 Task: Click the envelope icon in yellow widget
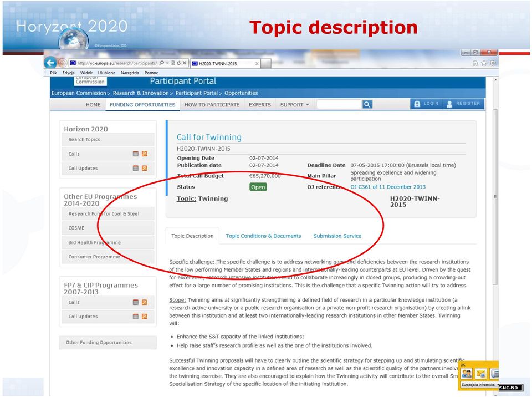click(x=481, y=374)
